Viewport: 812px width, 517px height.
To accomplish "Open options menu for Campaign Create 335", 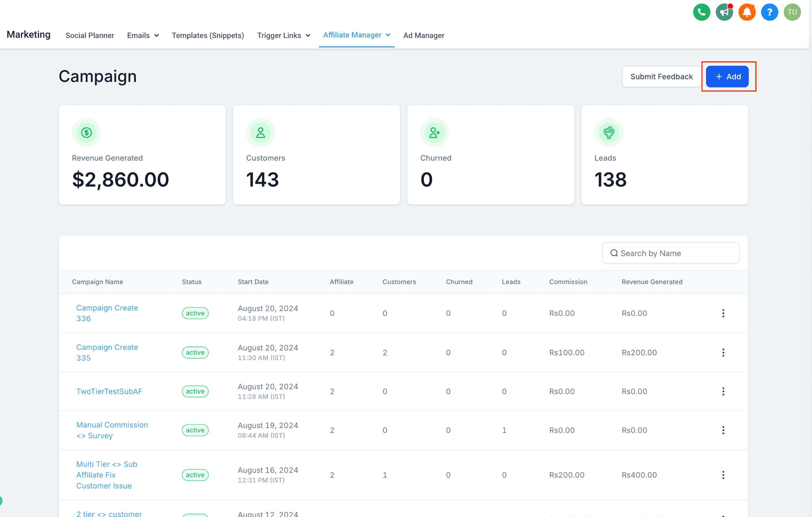I will 723,352.
